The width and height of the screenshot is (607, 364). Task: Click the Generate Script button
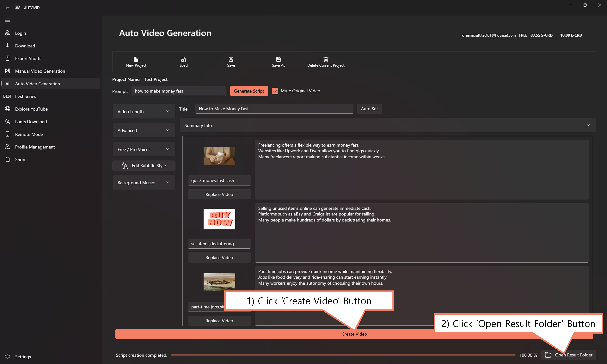pos(249,91)
